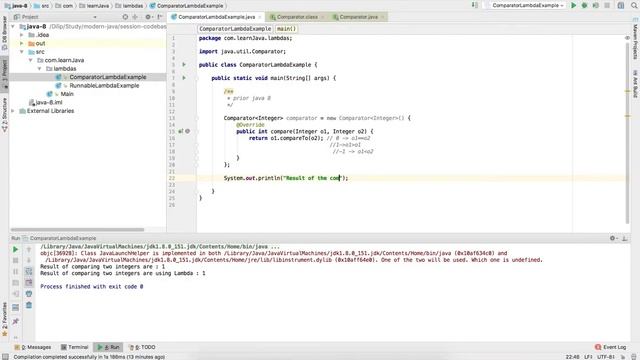Viewport: 640px width, 360px height.
Task: Select ComparatorLambdaExample in project tree
Action: 107,77
